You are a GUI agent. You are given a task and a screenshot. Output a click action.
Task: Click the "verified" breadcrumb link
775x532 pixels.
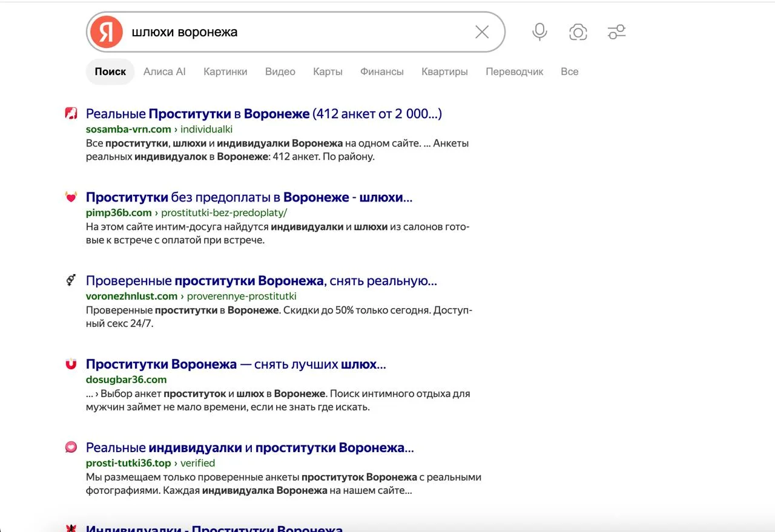(197, 463)
